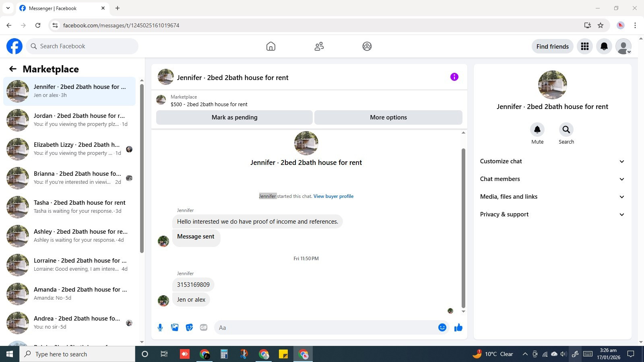This screenshot has height=362, width=644.
Task: Expand Customize chat section
Action: (x=552, y=161)
